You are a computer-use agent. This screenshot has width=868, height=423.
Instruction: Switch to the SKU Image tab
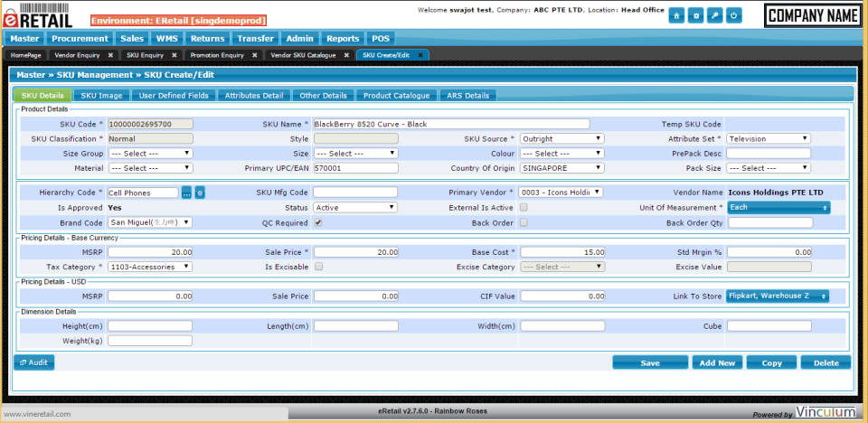[101, 95]
